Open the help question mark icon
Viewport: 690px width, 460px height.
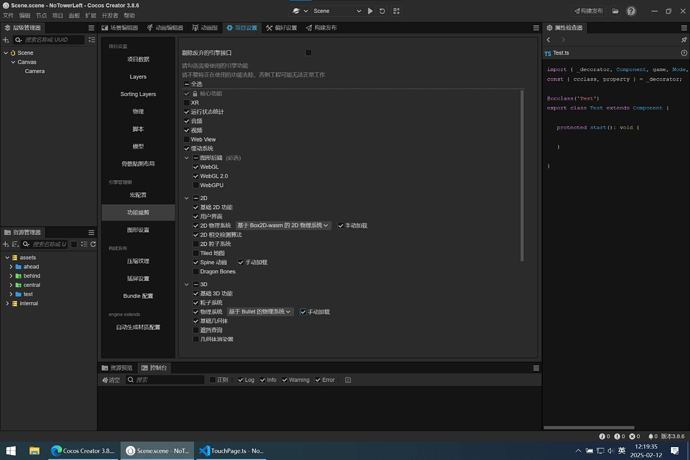[x=631, y=11]
